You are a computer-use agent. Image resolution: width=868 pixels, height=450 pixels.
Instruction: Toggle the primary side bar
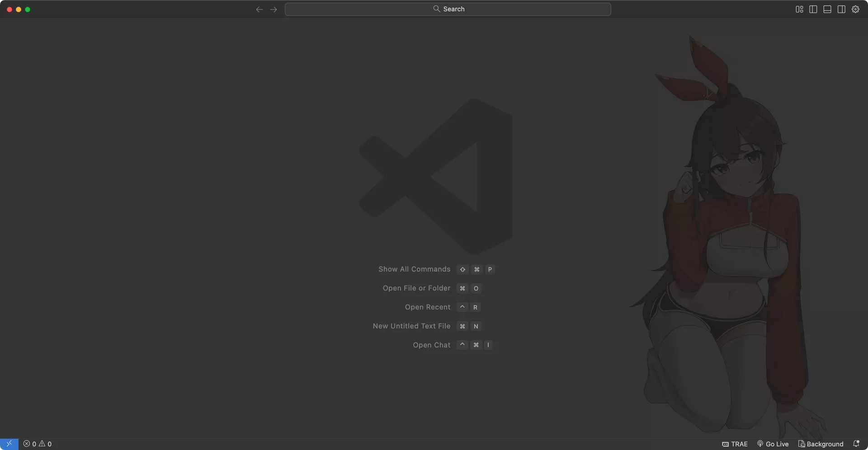[813, 9]
